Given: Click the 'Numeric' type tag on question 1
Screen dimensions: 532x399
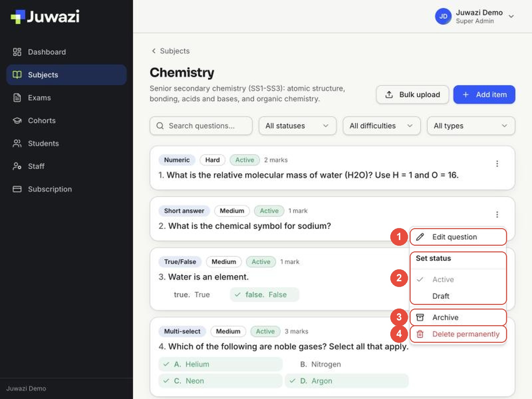Looking at the screenshot, I should coord(177,160).
